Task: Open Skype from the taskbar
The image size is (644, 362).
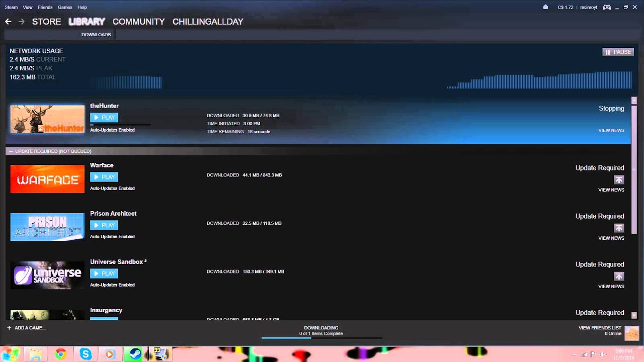Action: click(85, 354)
